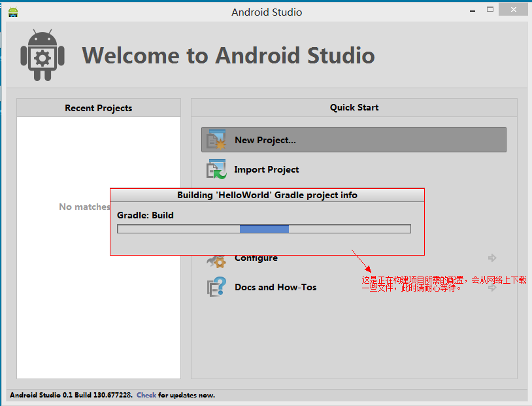
Task: Open Docs and How-Tos
Action: pyautogui.click(x=276, y=287)
